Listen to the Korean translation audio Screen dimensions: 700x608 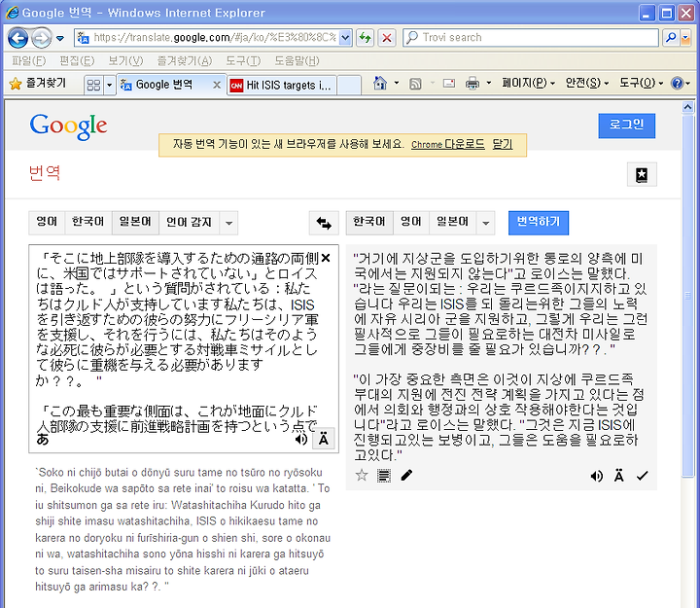[x=596, y=477]
